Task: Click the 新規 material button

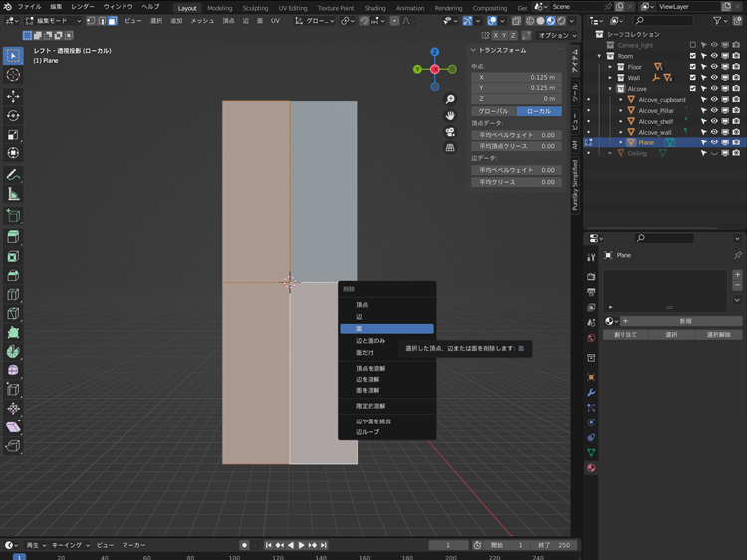Action: click(685, 321)
